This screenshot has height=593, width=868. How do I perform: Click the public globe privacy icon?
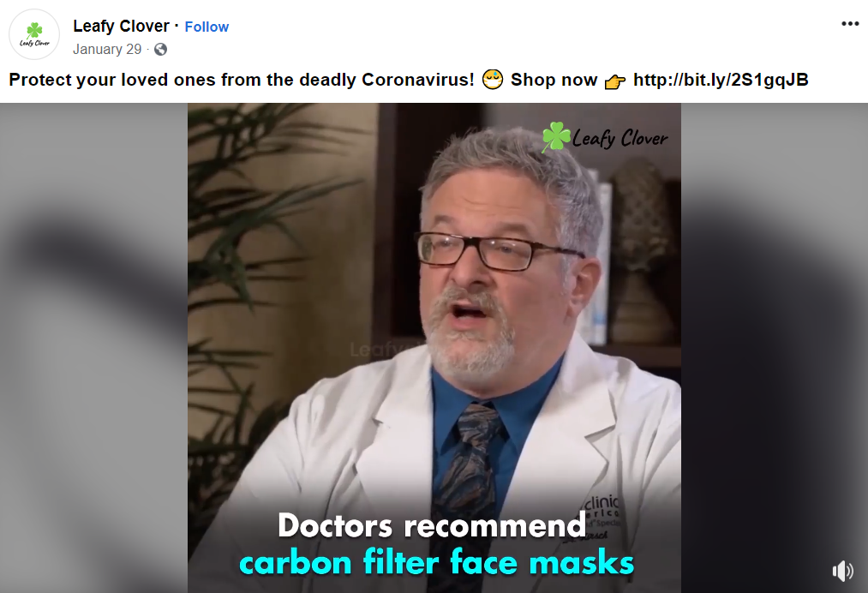(x=160, y=50)
